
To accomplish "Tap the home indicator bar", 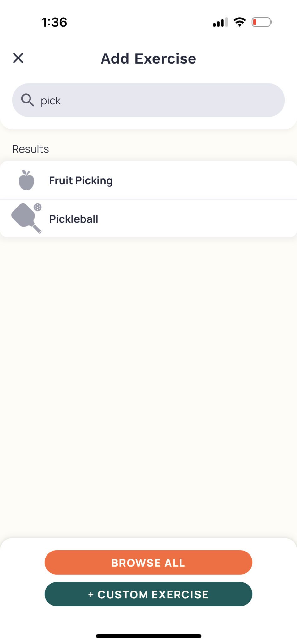I will coord(148,636).
